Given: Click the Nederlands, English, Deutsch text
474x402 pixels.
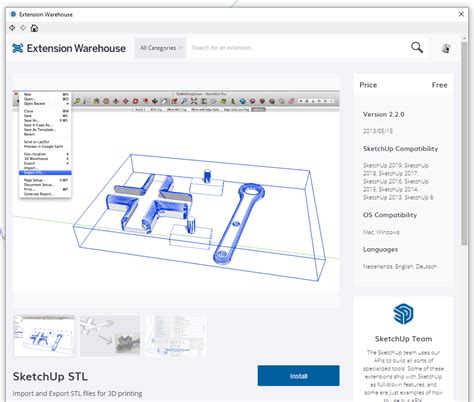Looking at the screenshot, I should 400,267.
